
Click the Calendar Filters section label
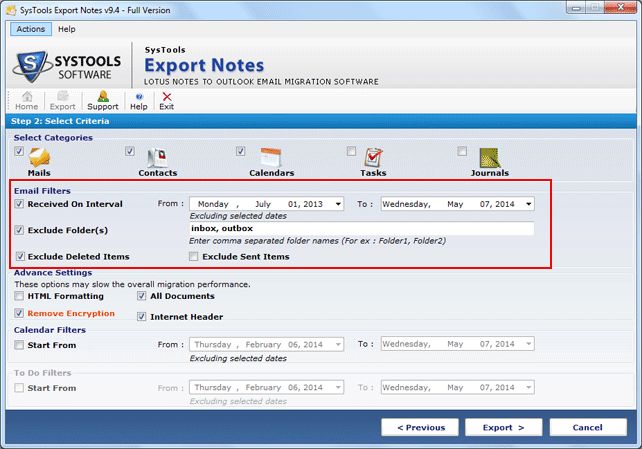pos(50,330)
